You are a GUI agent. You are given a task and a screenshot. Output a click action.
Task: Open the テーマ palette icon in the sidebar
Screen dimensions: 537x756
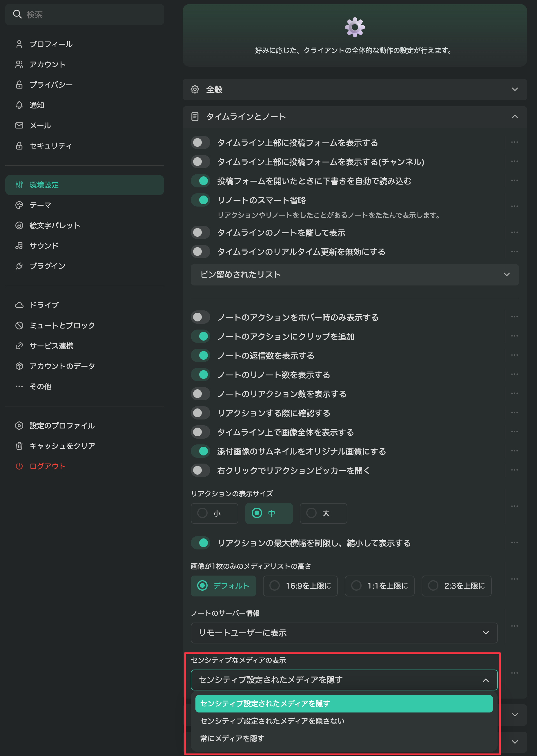coord(19,205)
